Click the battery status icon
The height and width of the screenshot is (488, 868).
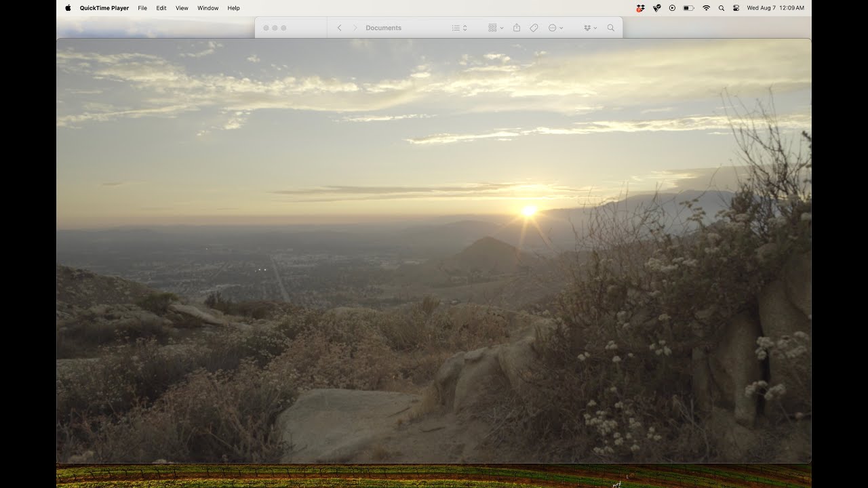click(x=688, y=8)
